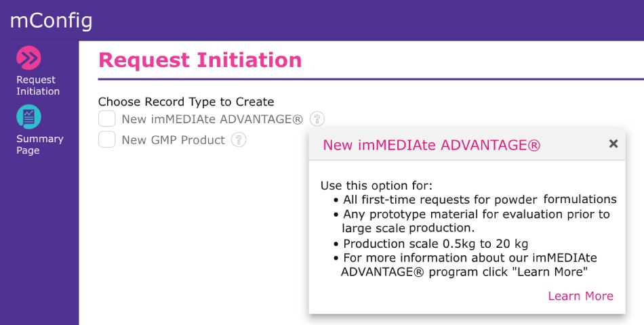Open help for New imMEDIAte ADVANTAGE option
Image resolution: width=644 pixels, height=325 pixels.
[317, 119]
